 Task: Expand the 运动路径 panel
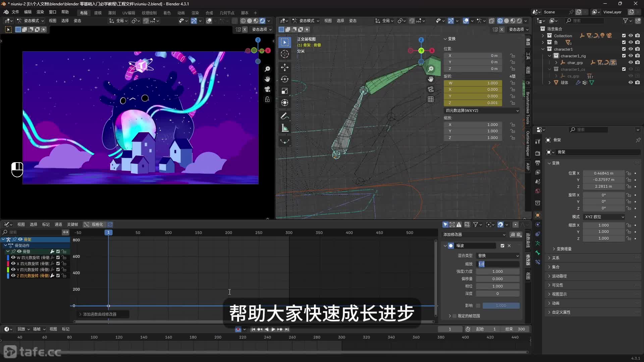[559, 276]
